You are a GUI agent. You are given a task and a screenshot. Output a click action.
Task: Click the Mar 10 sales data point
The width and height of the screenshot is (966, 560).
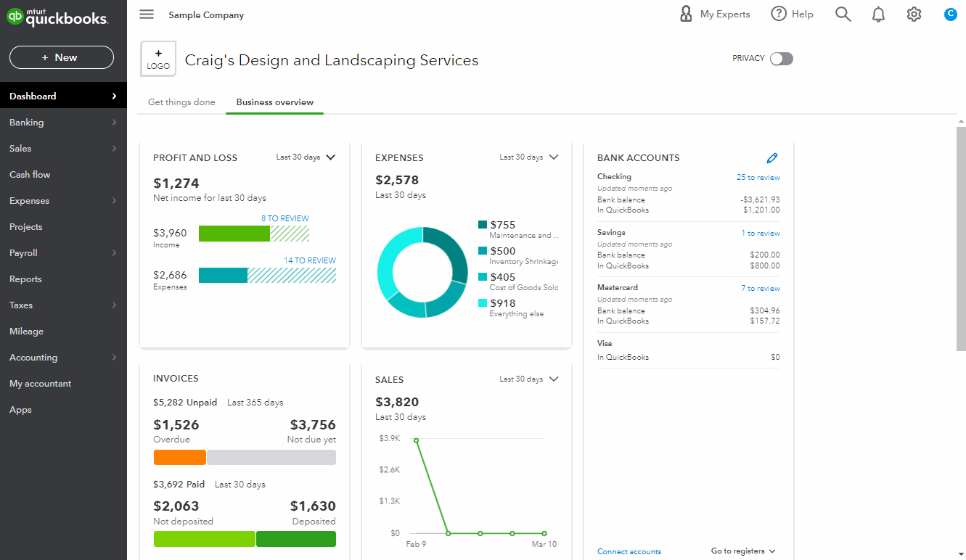[x=544, y=533]
